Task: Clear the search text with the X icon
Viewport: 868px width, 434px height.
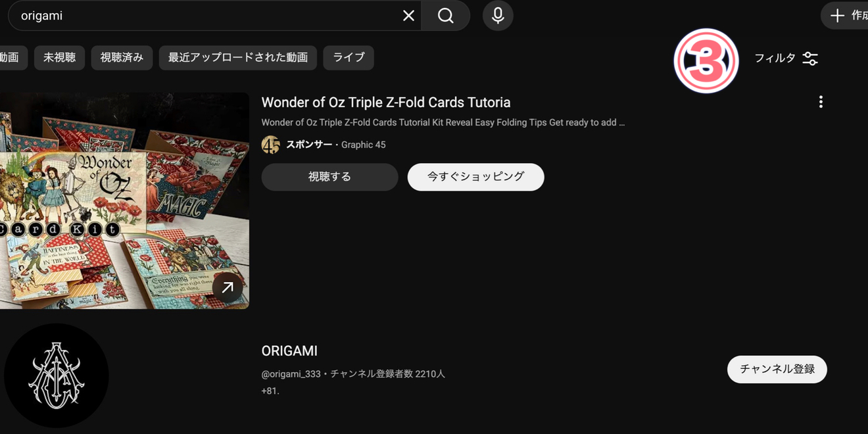Action: [x=408, y=16]
